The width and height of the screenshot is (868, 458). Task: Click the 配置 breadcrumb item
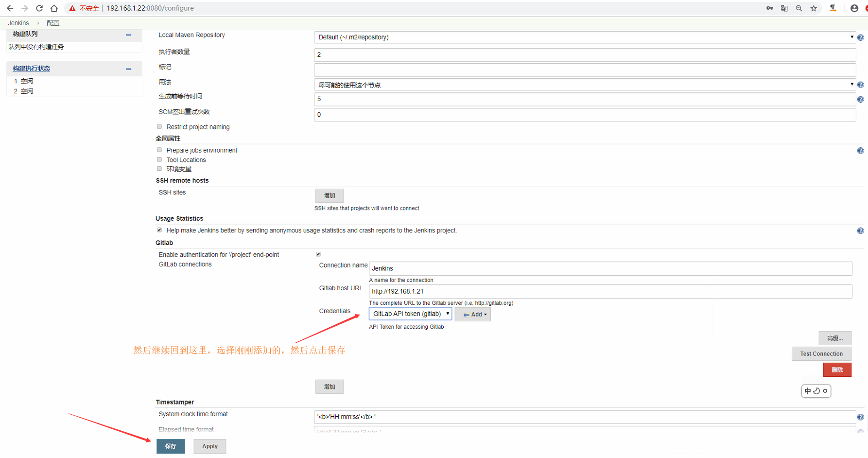[x=52, y=23]
